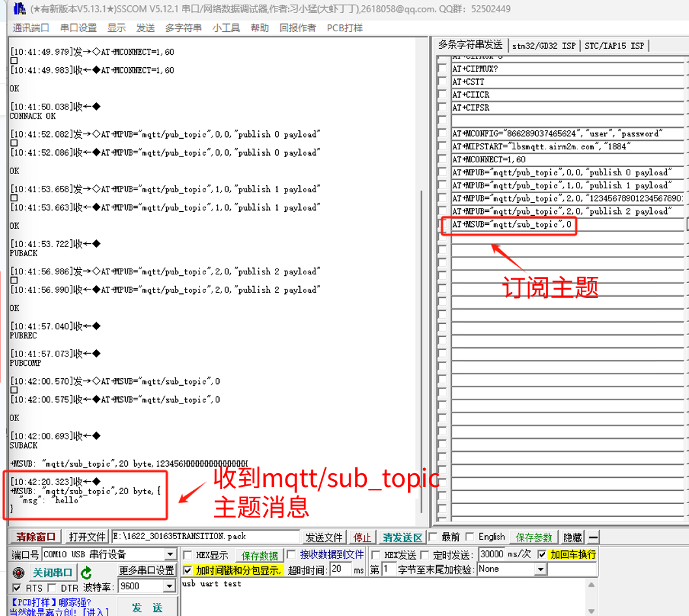The width and height of the screenshot is (689, 616).
Task: Click SUBACK text in receive log
Action: tap(23, 445)
